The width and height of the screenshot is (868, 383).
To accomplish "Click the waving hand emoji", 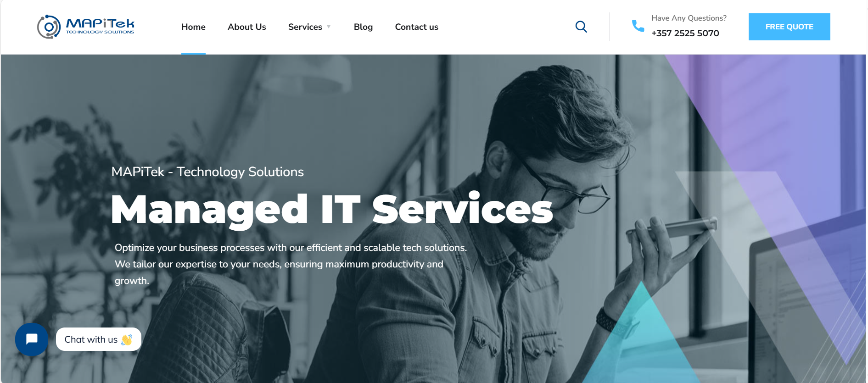I will (x=127, y=339).
